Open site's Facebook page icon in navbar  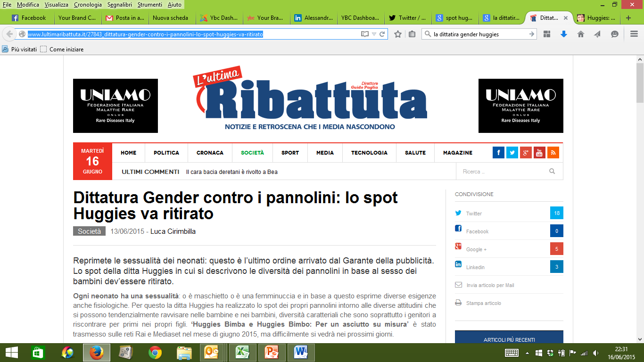(x=498, y=153)
